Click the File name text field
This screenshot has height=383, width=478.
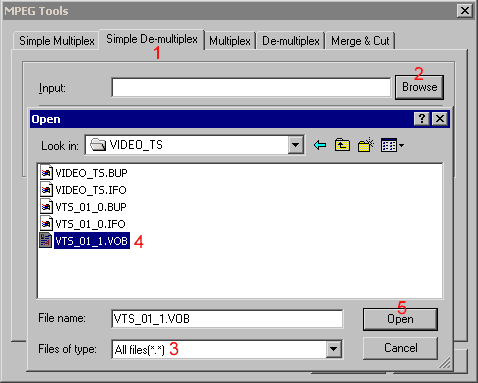[x=227, y=319]
